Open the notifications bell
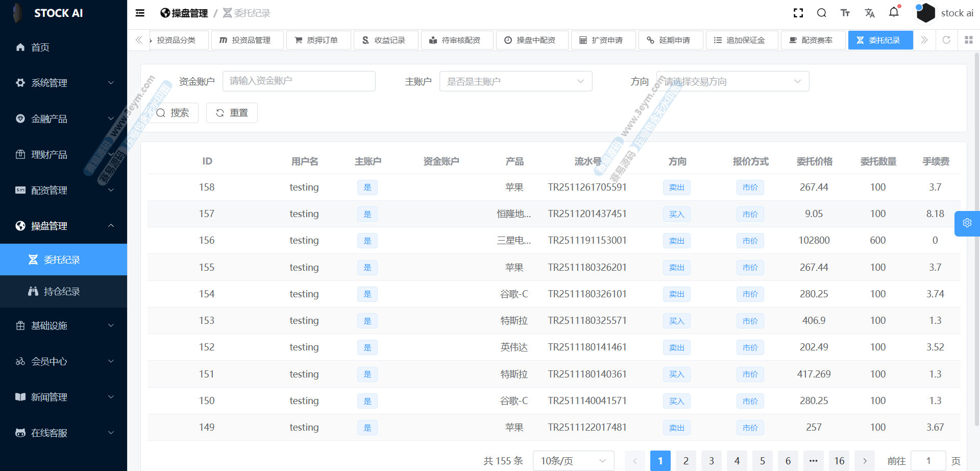This screenshot has height=471, width=980. click(x=894, y=12)
